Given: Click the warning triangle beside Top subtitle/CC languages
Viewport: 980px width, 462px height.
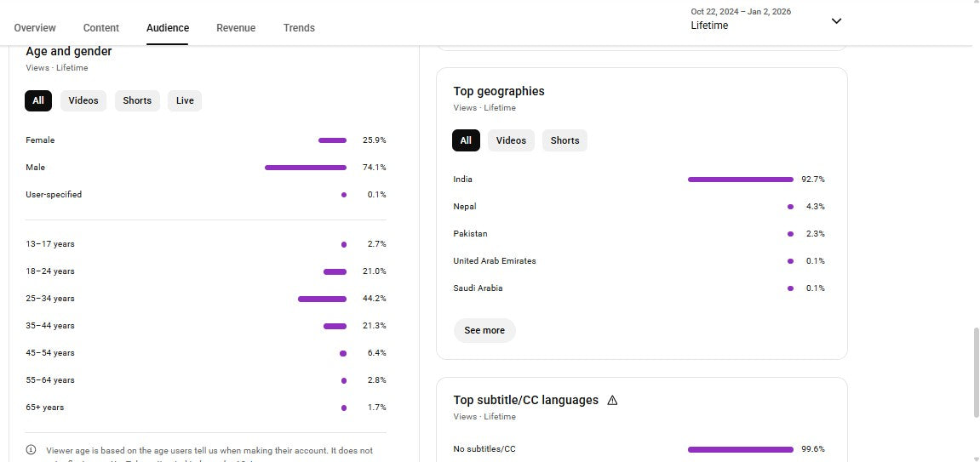Looking at the screenshot, I should tap(612, 400).
